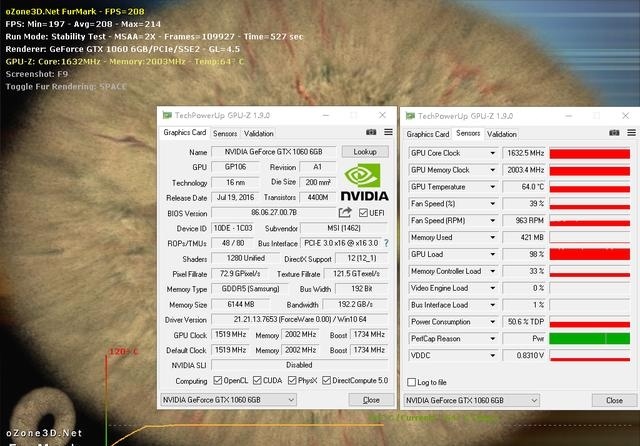Click the Memory Size value 6144 MB
Screen dimensions: 640x446
click(240, 304)
